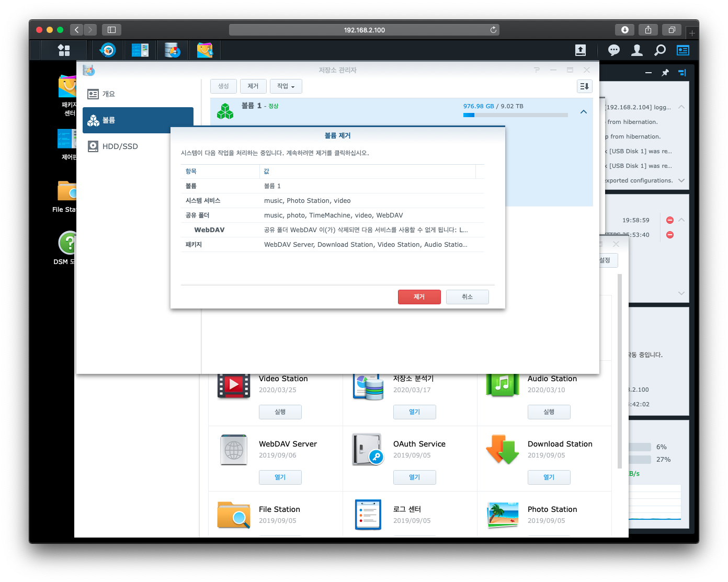The image size is (728, 582).
Task: Open DSM notifications speech bubble icon
Action: click(x=614, y=50)
